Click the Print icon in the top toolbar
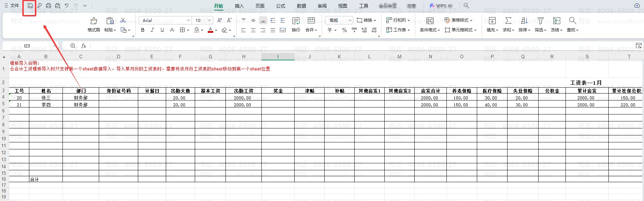644x201 pixels. click(x=49, y=6)
